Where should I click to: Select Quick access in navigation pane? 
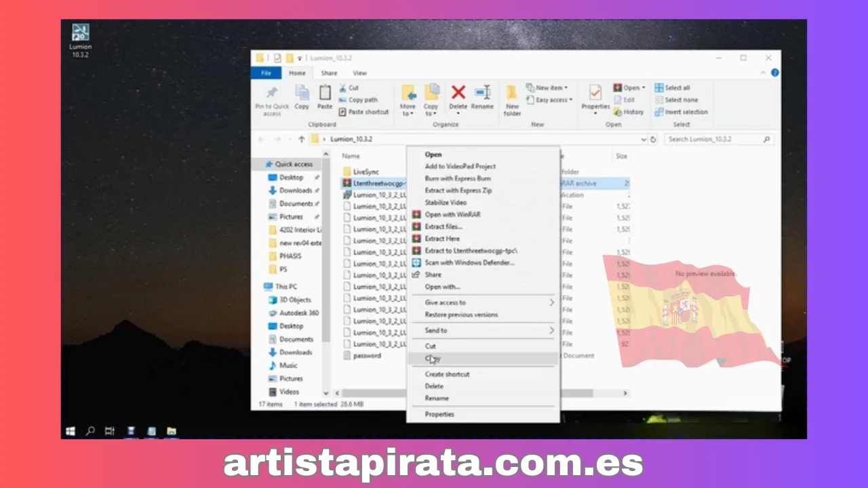[x=288, y=164]
